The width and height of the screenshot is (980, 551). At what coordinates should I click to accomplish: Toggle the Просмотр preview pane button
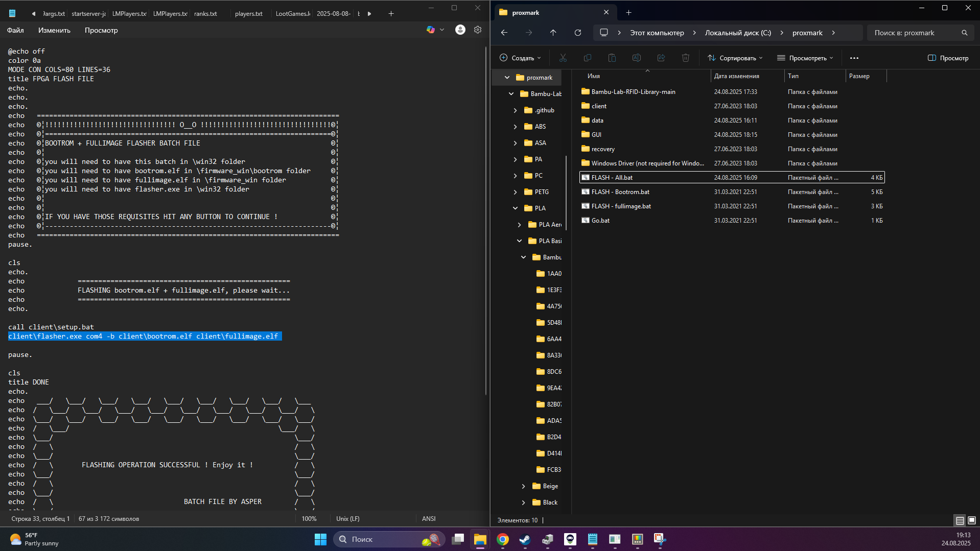point(948,58)
